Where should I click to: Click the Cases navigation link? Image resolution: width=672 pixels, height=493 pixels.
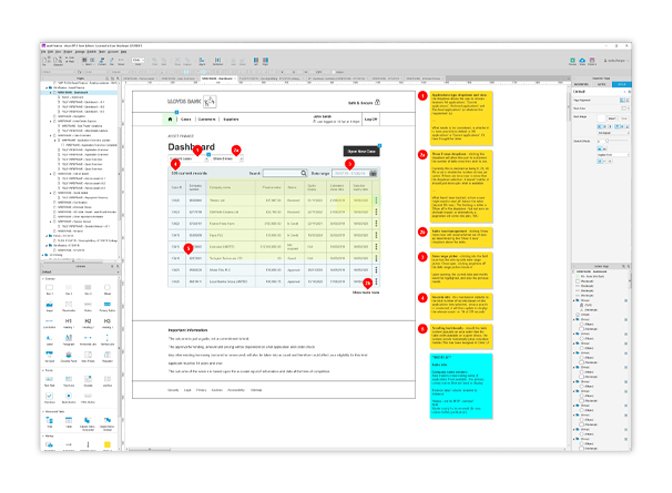click(x=186, y=119)
